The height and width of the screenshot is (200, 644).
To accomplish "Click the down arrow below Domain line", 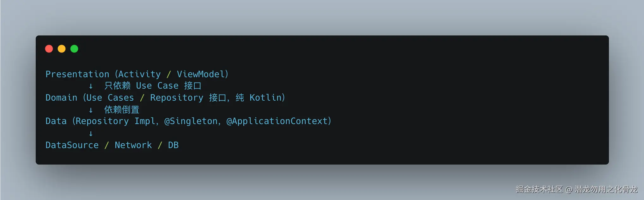I will tap(91, 110).
